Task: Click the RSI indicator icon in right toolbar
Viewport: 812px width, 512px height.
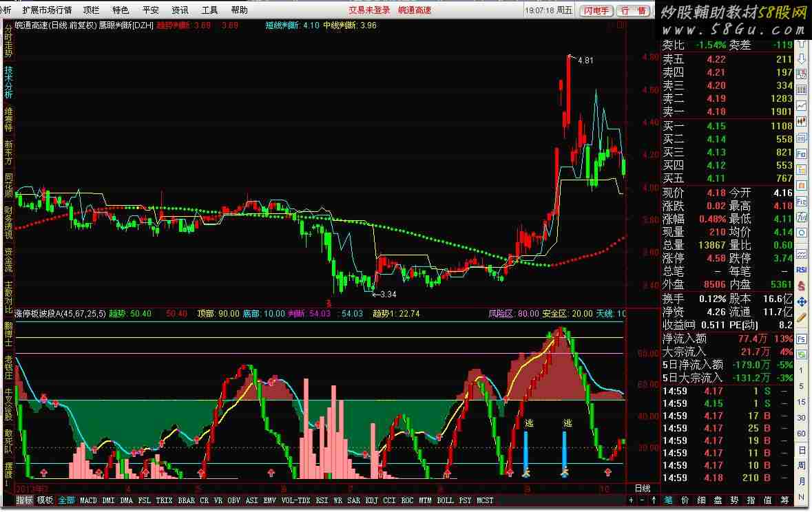Action: point(801,270)
